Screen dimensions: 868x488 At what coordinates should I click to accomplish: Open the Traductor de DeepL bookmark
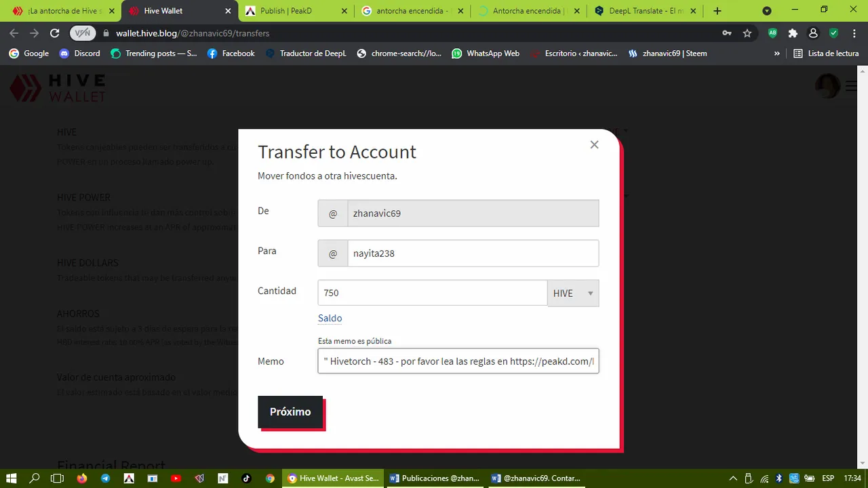click(306, 54)
